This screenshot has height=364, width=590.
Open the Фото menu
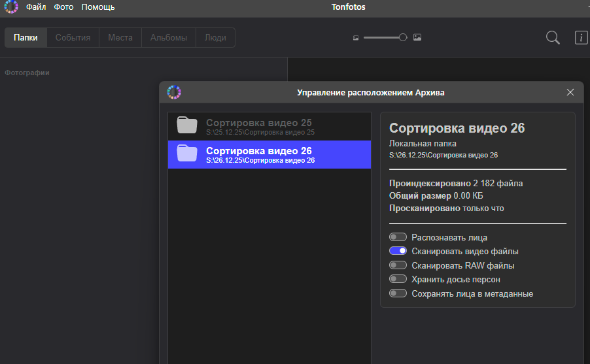tap(63, 7)
